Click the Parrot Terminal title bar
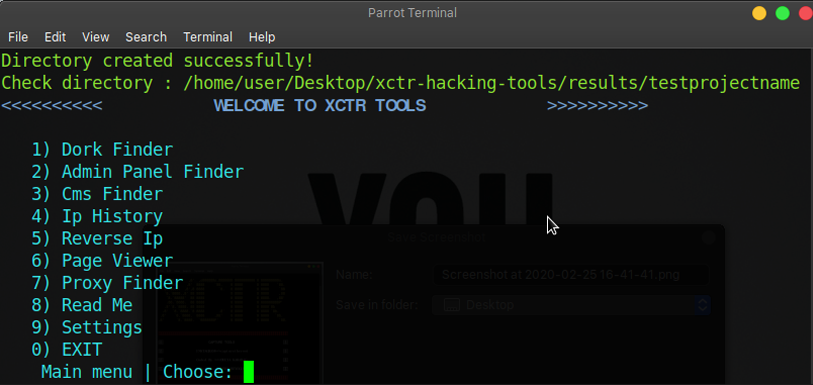 412,12
